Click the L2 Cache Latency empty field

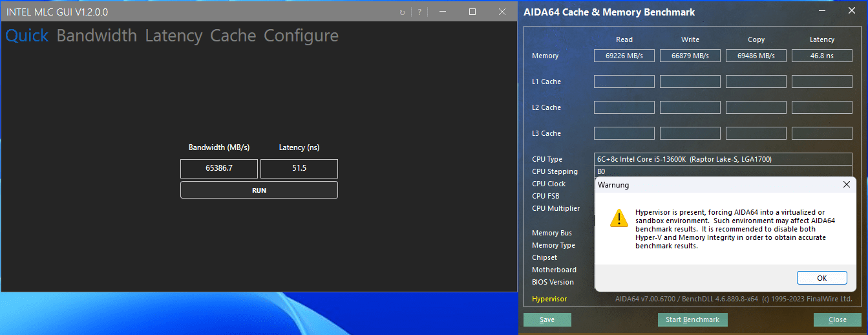click(822, 107)
